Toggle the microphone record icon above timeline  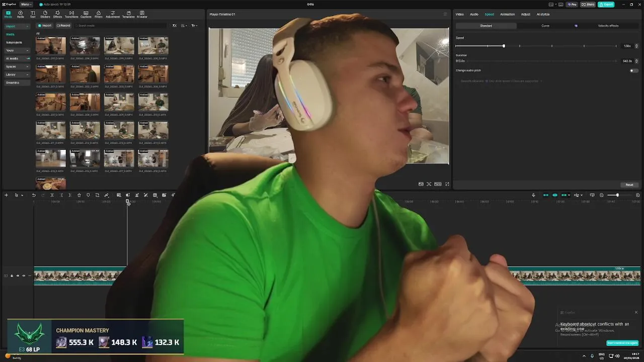coord(533,195)
